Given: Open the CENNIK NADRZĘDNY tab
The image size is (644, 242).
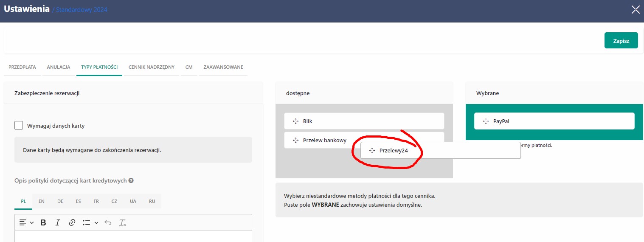Looking at the screenshot, I should click(151, 67).
